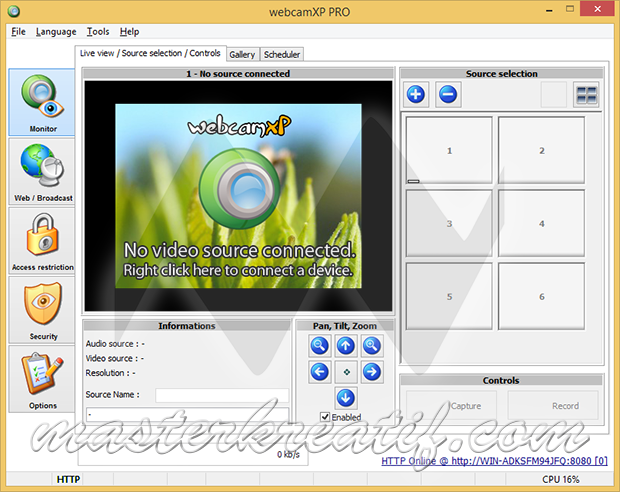
Task: Pan camera left with the left arrow
Action: point(319,372)
